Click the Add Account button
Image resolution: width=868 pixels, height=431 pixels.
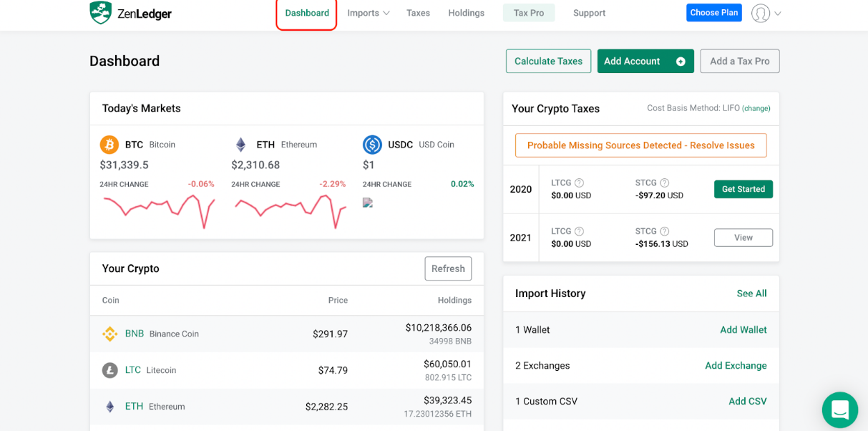click(x=645, y=62)
